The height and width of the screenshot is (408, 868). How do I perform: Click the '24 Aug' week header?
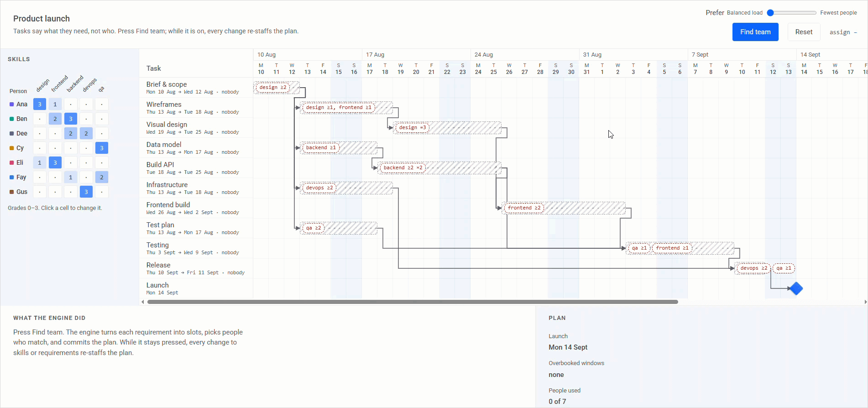pos(484,54)
